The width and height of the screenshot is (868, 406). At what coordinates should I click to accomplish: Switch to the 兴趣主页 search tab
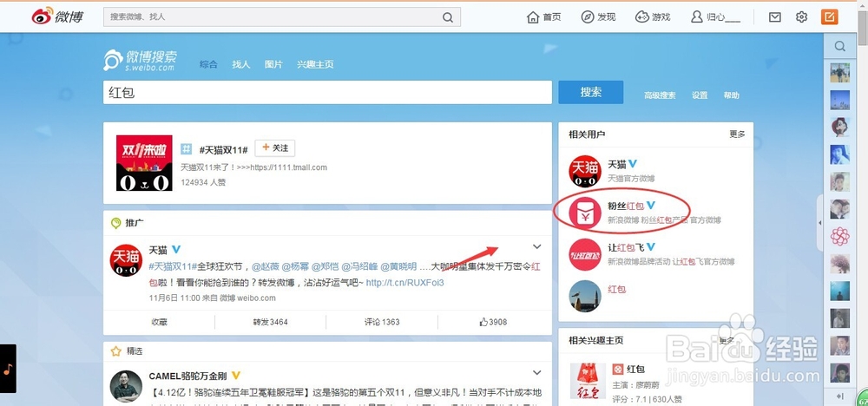(315, 64)
